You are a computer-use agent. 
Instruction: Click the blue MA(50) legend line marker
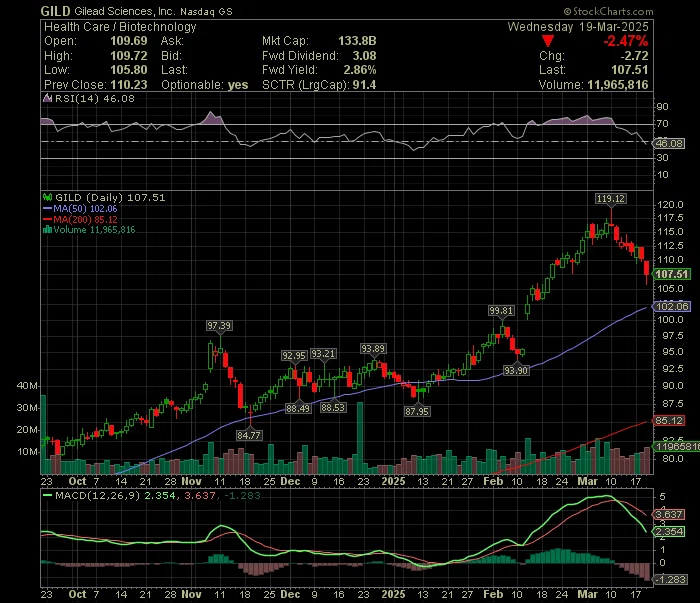click(47, 208)
